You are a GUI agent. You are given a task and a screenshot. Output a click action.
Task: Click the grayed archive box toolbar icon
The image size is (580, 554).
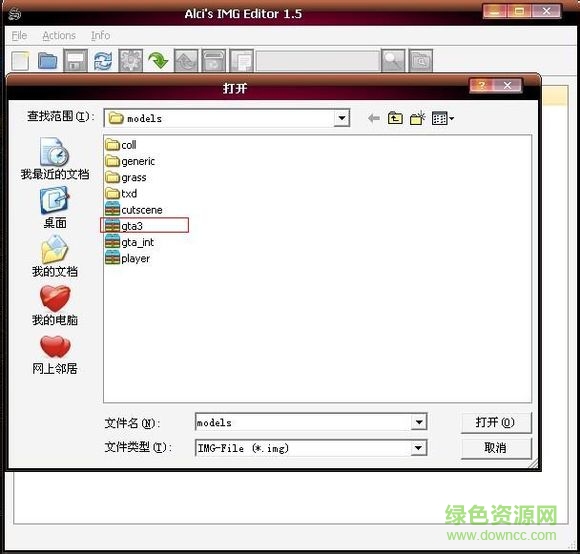(x=214, y=60)
